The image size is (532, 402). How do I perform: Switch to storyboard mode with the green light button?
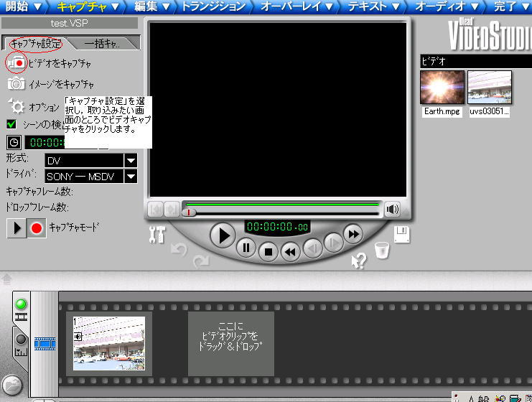click(x=21, y=304)
